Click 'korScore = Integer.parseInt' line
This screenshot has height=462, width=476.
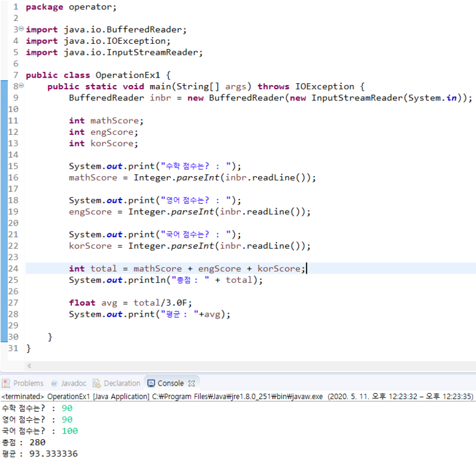[x=190, y=246]
